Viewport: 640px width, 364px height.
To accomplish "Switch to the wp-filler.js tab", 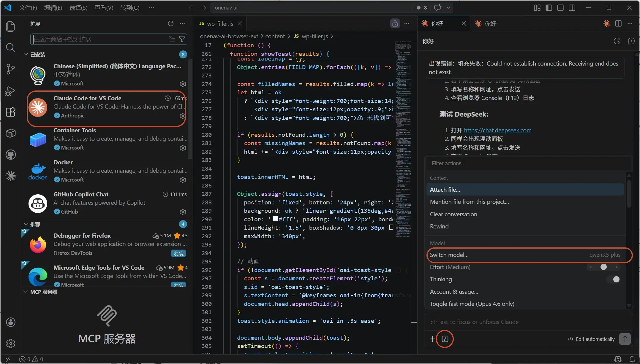I will coord(220,23).
